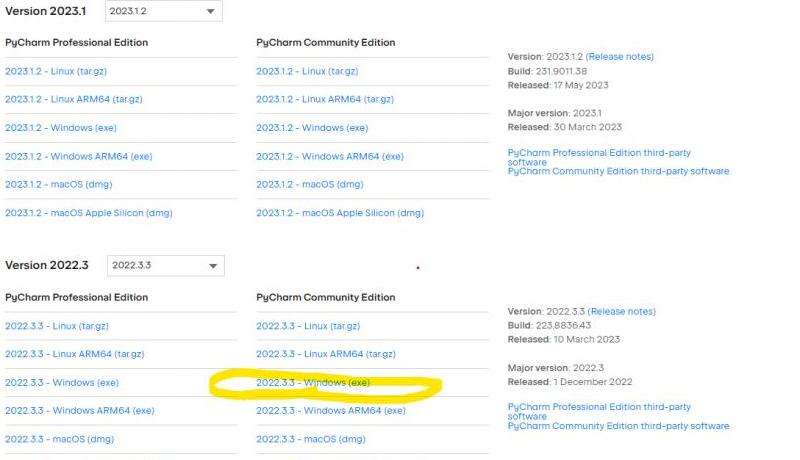The image size is (800, 460).
Task: Open the Version 2023.1 build dropdown showing 2023.1.2
Action: (164, 11)
